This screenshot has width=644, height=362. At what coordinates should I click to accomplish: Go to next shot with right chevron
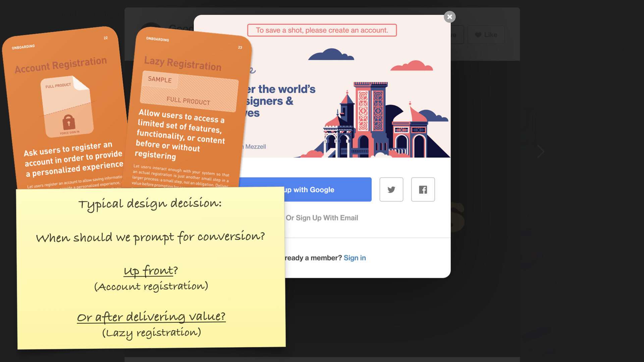540,152
